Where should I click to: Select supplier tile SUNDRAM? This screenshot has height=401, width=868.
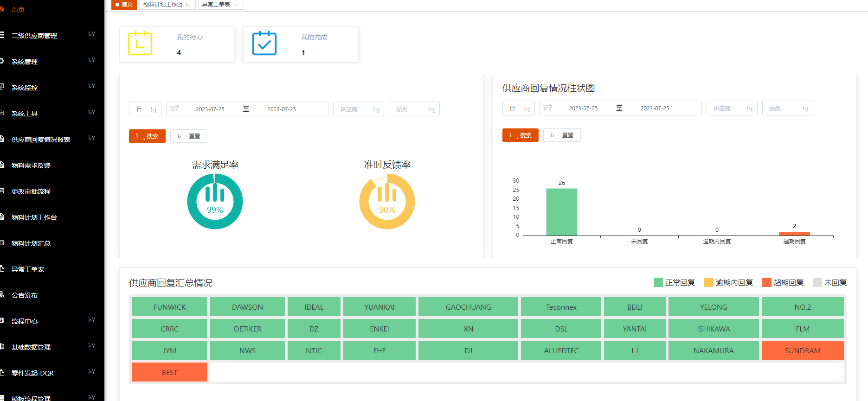[x=803, y=350]
